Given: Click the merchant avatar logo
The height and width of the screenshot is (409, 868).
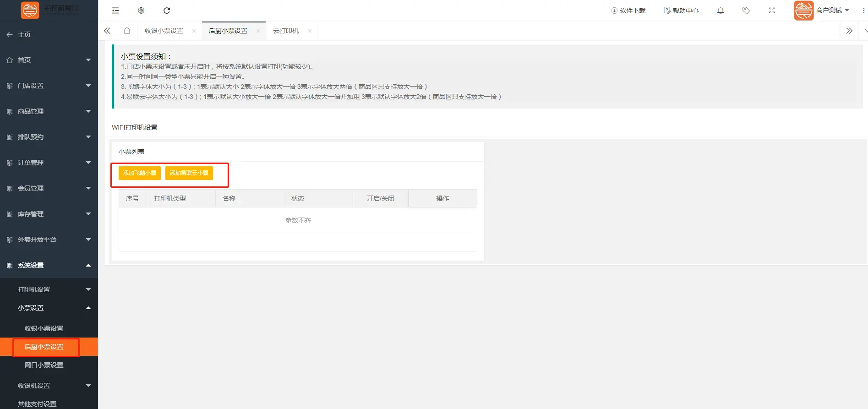Looking at the screenshot, I should pyautogui.click(x=804, y=10).
